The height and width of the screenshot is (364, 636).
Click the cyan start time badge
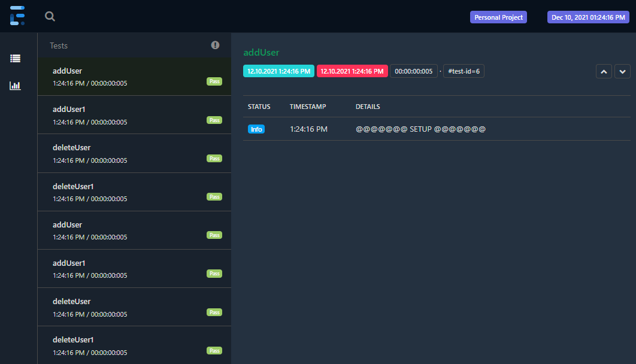click(278, 71)
